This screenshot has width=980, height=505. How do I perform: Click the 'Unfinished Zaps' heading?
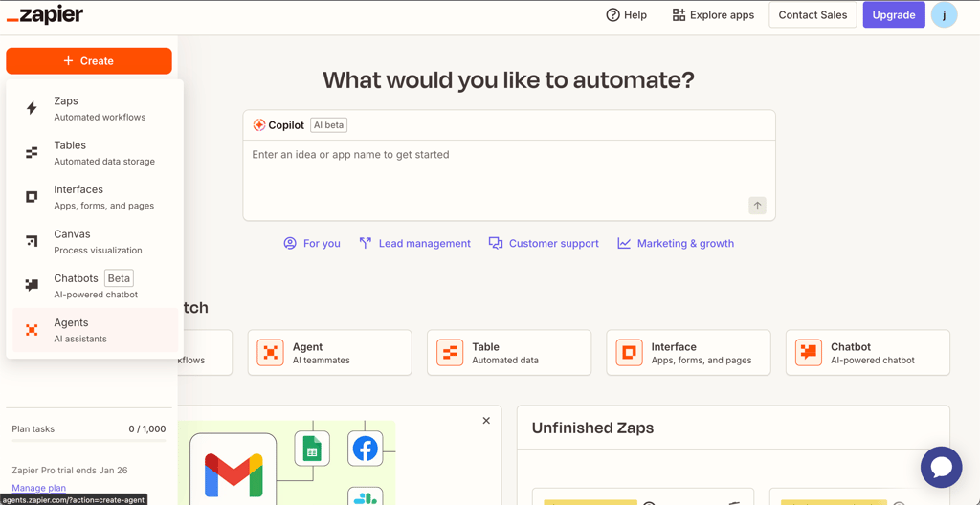tap(592, 428)
